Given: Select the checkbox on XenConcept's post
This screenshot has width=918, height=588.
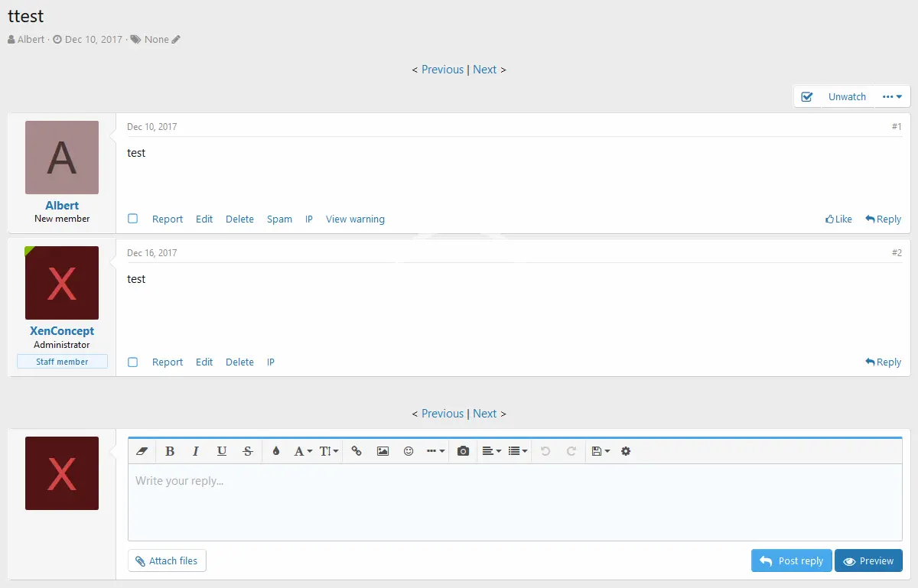Looking at the screenshot, I should coord(133,362).
